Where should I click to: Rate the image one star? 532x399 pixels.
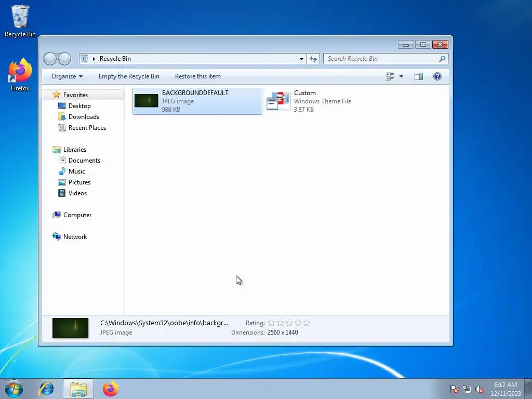[271, 323]
